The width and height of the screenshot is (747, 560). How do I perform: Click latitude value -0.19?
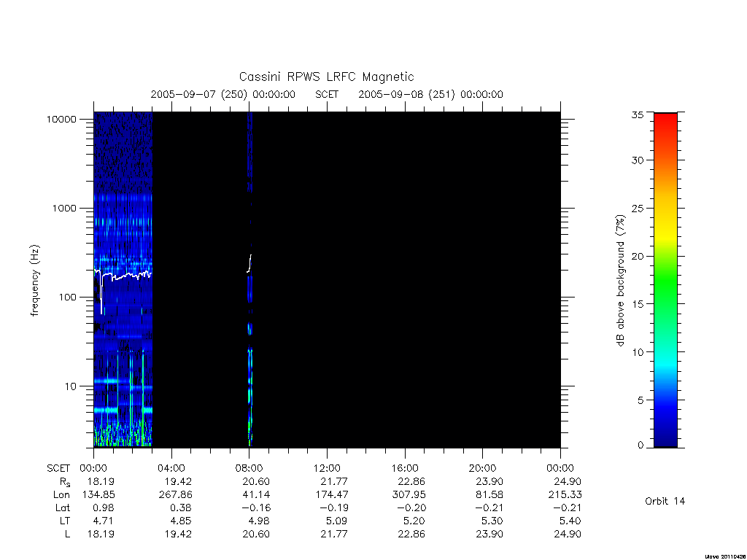point(334,507)
